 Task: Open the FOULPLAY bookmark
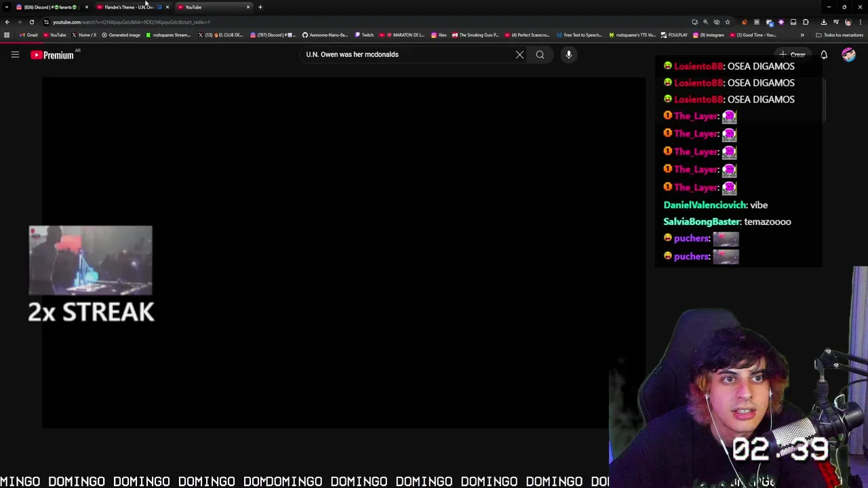(x=674, y=35)
